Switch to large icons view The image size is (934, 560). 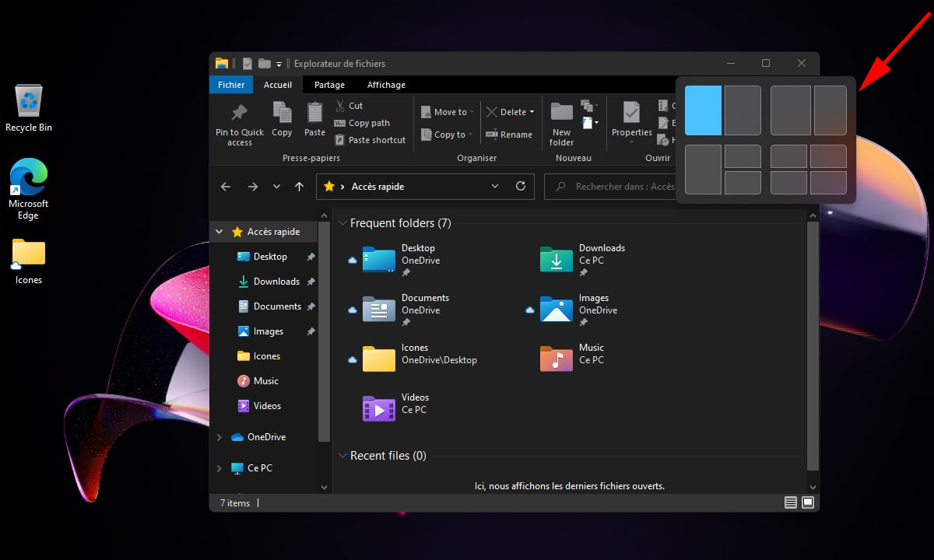click(x=808, y=503)
